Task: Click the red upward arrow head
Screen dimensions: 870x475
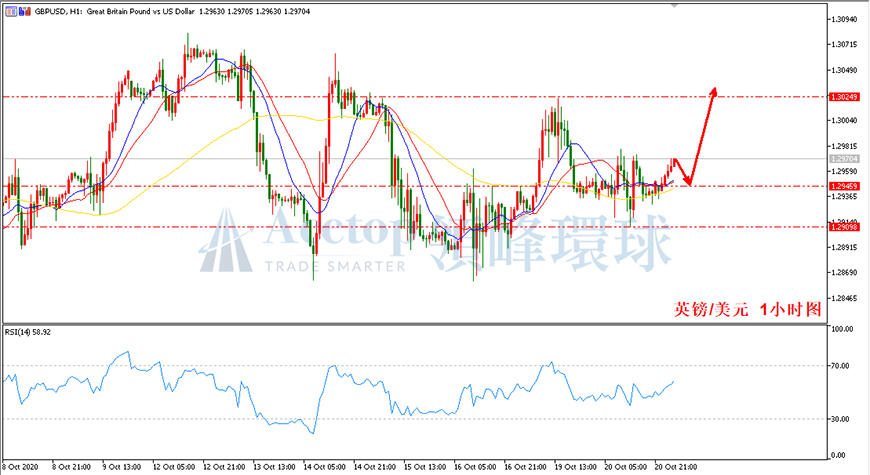Action: [714, 92]
